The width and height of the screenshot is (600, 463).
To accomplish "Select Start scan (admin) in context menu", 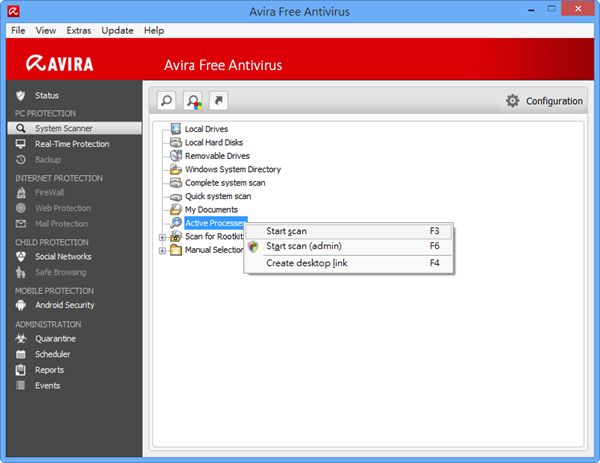I will 304,246.
